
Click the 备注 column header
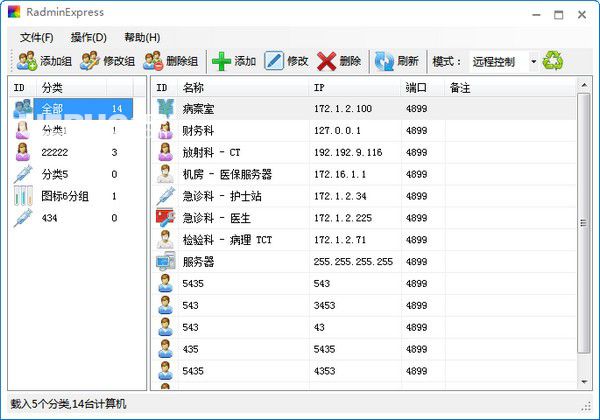[x=510, y=88]
